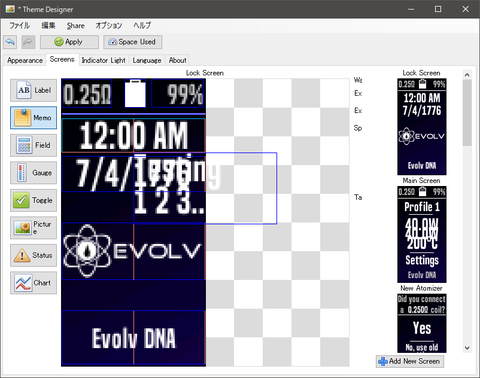Choose the Field tool
Screen dimensions: 480x378
(x=33, y=145)
